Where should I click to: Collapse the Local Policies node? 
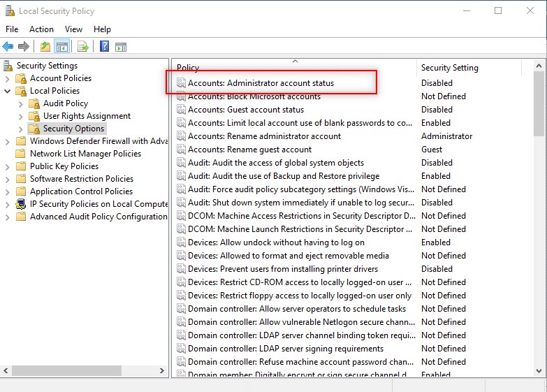7,91
